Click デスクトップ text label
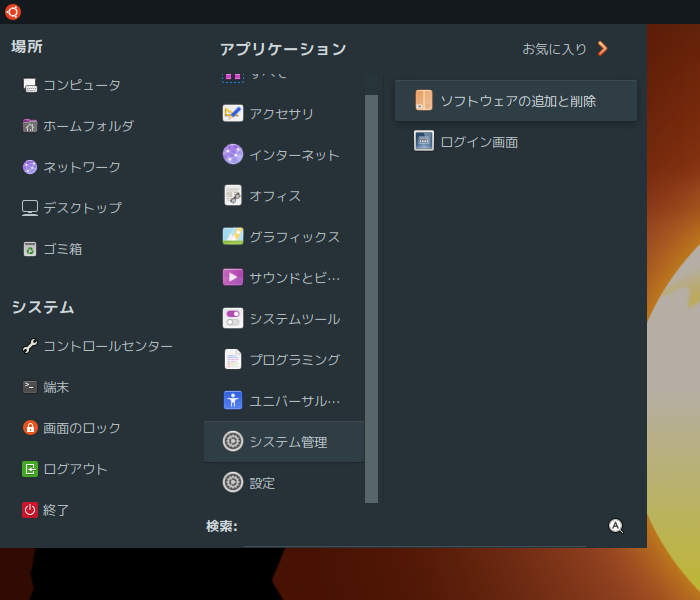This screenshot has height=600, width=700. [x=82, y=208]
